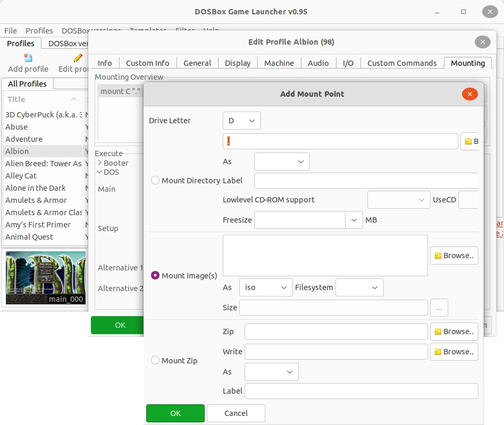Select the Mount Directory radio button
Viewport: 504px width, 425px height.
pos(155,181)
